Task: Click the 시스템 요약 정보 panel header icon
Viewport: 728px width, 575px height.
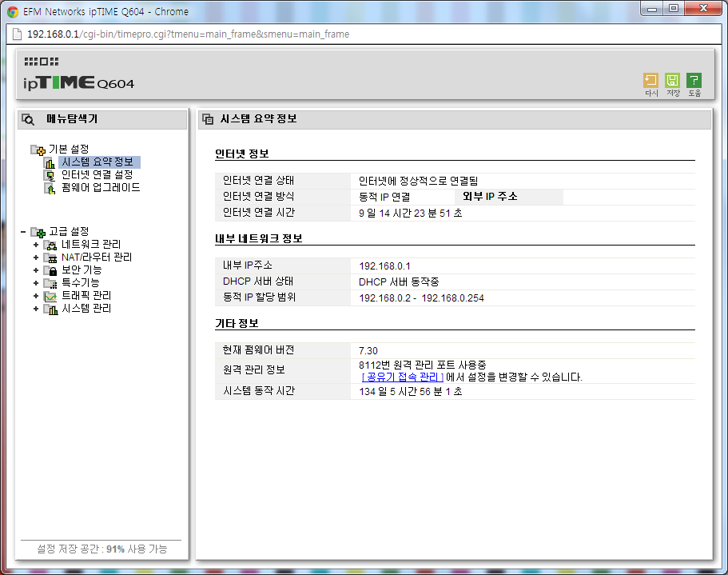Action: pos(208,119)
